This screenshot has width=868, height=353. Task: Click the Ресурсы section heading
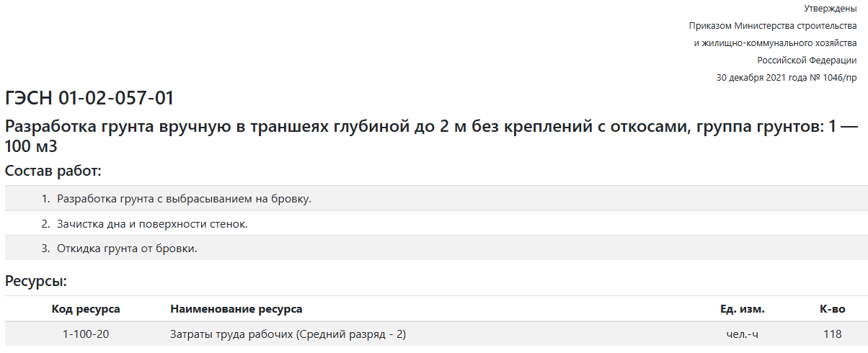tap(36, 281)
